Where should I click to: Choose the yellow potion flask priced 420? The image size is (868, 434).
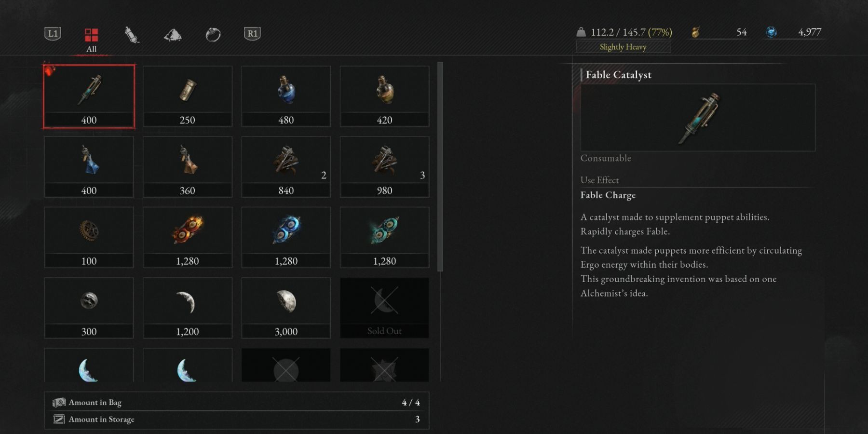tap(384, 96)
